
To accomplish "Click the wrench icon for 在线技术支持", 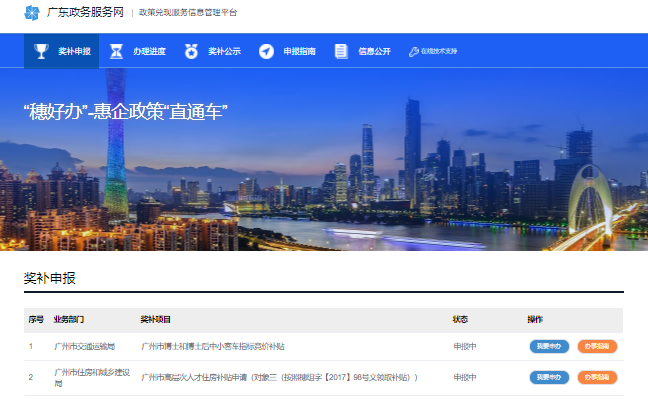I will coord(414,51).
